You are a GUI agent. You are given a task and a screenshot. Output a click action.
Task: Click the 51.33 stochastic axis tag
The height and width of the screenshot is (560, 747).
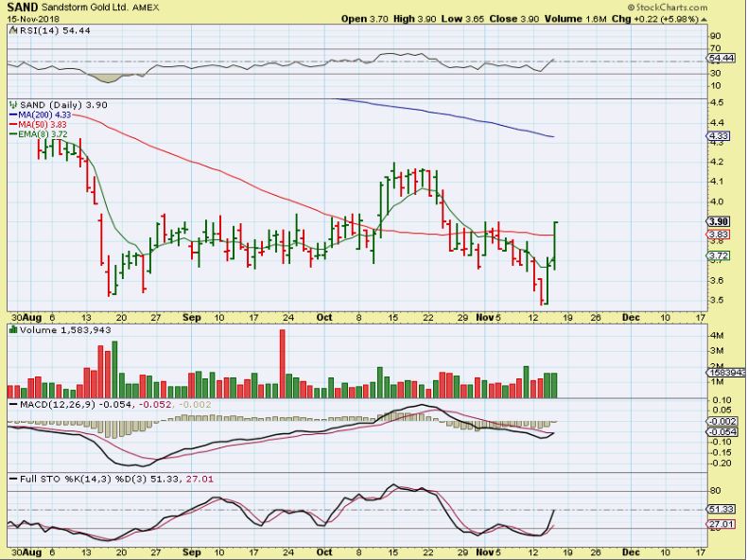[x=721, y=509]
